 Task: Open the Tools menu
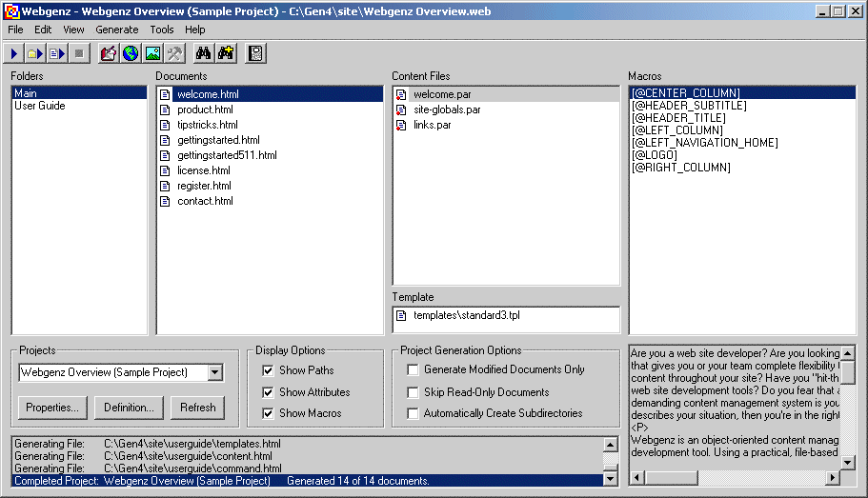(x=162, y=30)
